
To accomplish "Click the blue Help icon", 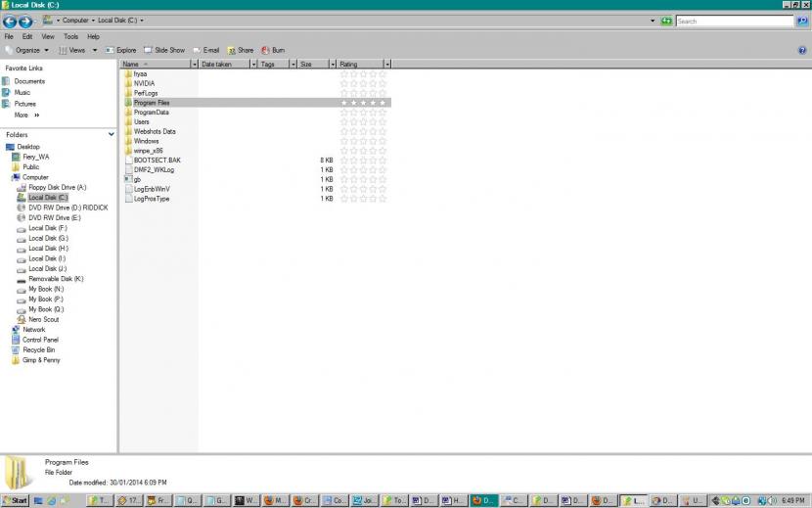I will click(x=802, y=50).
